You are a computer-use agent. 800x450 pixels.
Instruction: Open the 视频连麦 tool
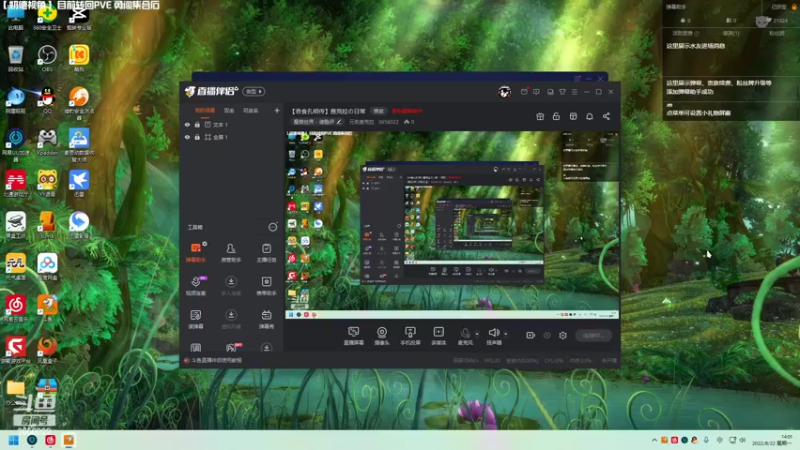pos(195,286)
